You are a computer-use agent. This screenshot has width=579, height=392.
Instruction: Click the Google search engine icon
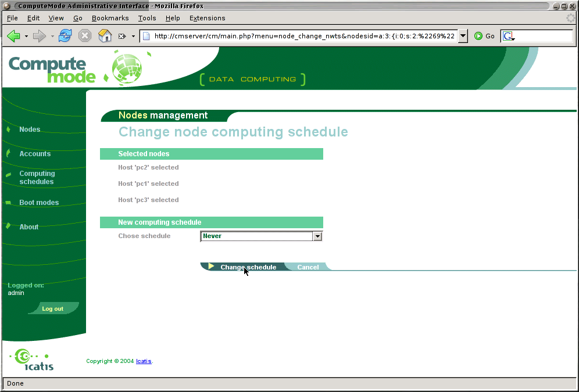508,36
